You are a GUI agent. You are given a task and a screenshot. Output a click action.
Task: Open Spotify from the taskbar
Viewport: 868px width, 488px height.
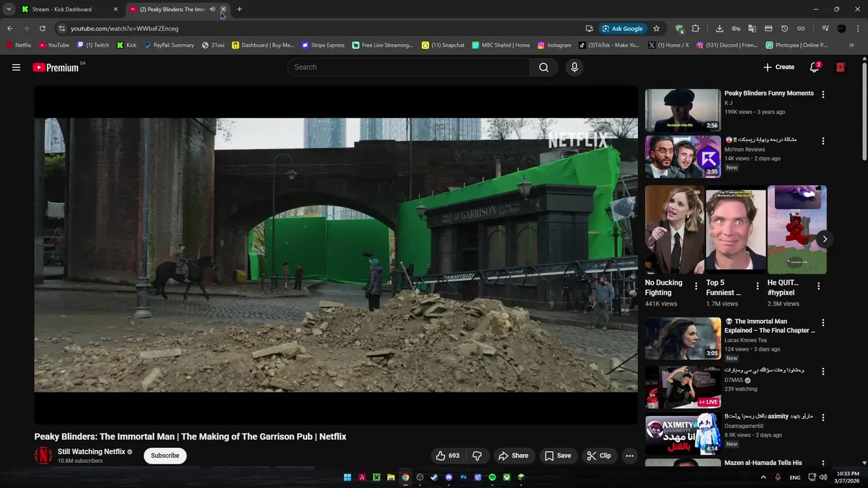492,477
